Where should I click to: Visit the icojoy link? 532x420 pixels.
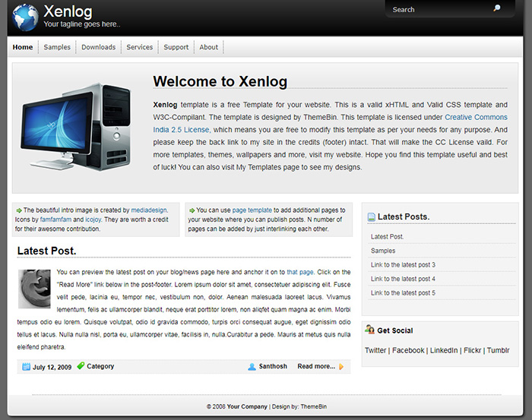(x=93, y=219)
